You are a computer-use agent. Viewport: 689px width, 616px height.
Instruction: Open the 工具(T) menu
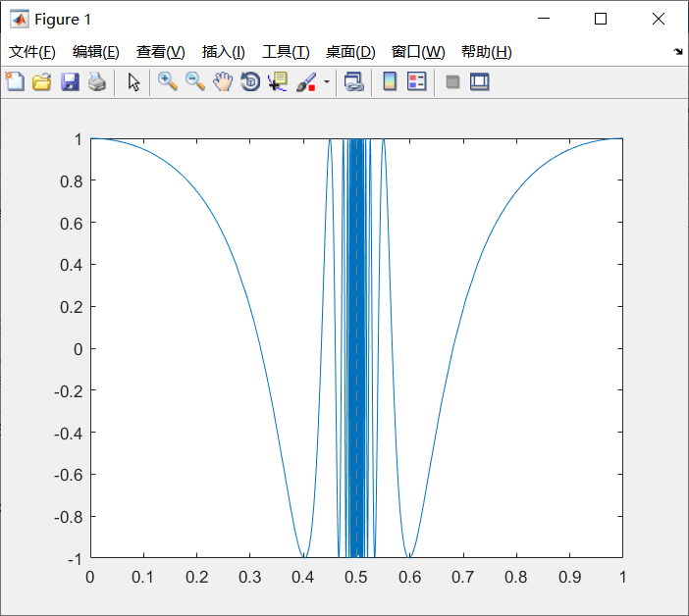pos(286,52)
